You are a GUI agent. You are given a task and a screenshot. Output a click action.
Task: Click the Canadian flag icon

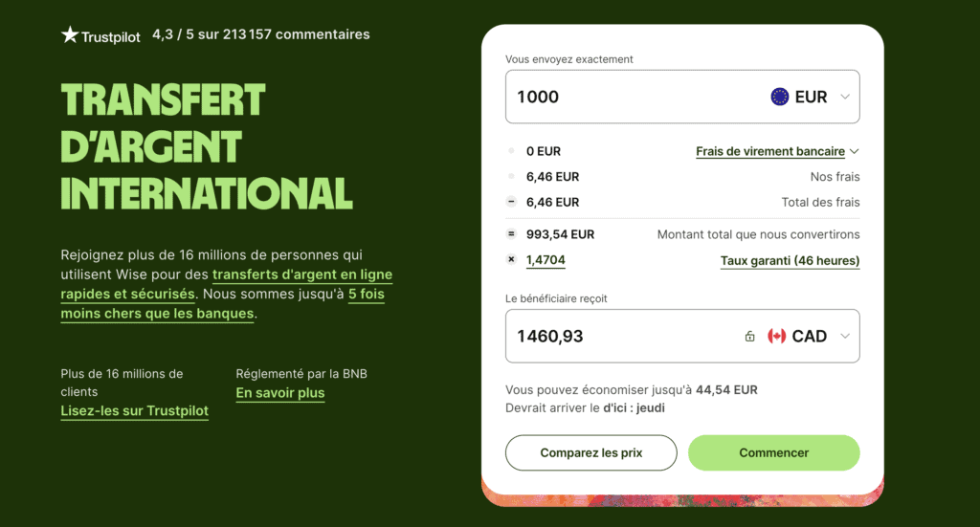(x=777, y=336)
